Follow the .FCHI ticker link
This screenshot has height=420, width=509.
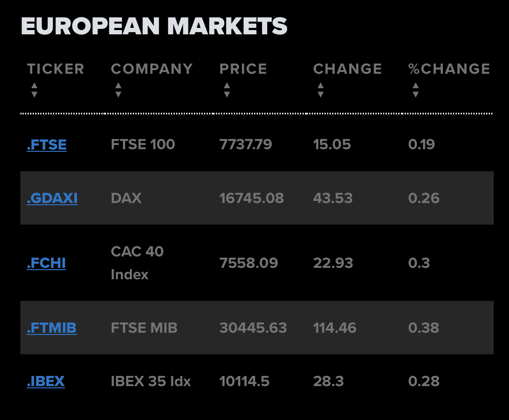(46, 263)
